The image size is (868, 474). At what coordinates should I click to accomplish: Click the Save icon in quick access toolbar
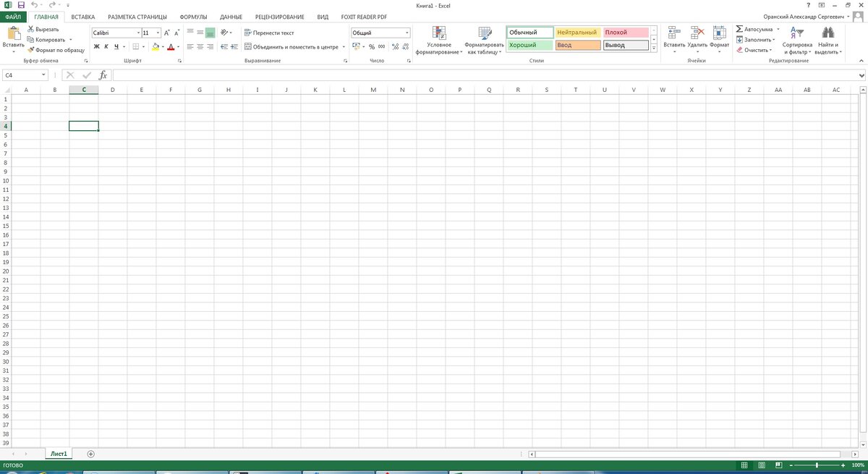pos(20,4)
